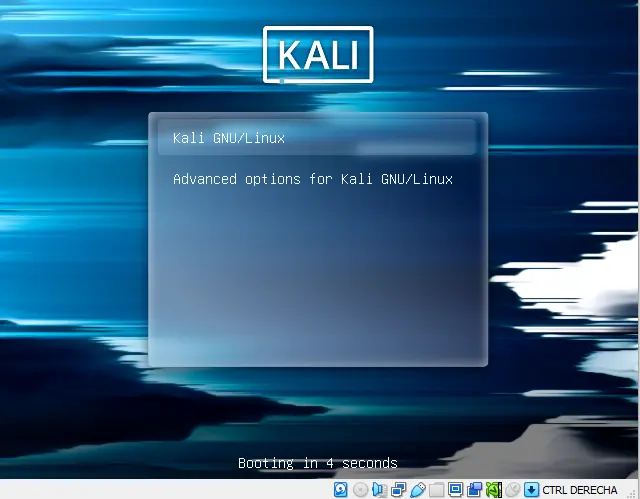This screenshot has height=499, width=640.
Task: Click the display settings monitor icon
Action: [x=455, y=489]
